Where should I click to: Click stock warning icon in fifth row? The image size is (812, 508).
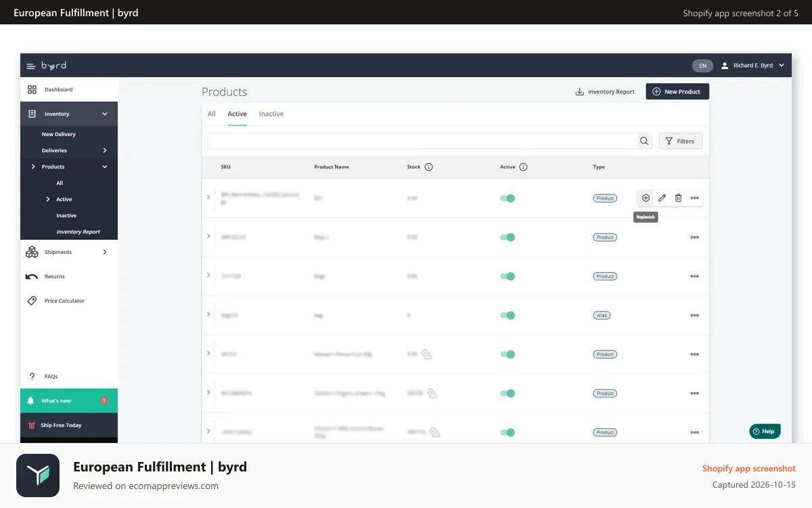coord(426,354)
